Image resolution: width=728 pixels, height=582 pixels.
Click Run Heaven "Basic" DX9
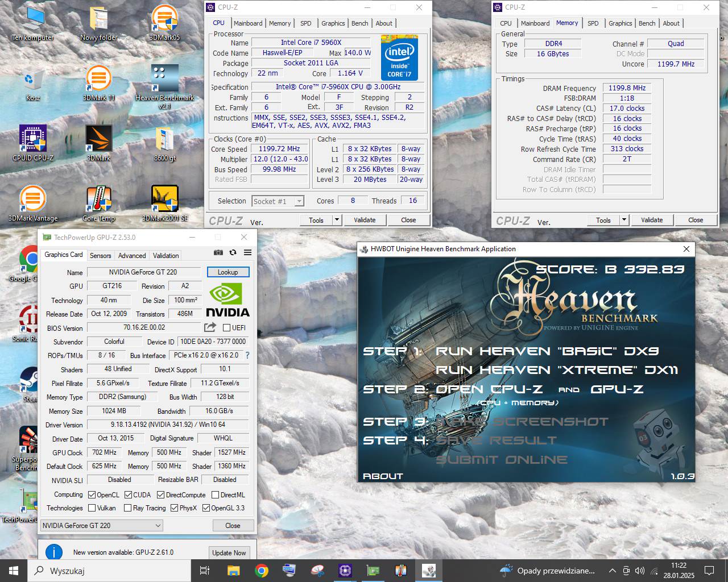click(x=547, y=351)
